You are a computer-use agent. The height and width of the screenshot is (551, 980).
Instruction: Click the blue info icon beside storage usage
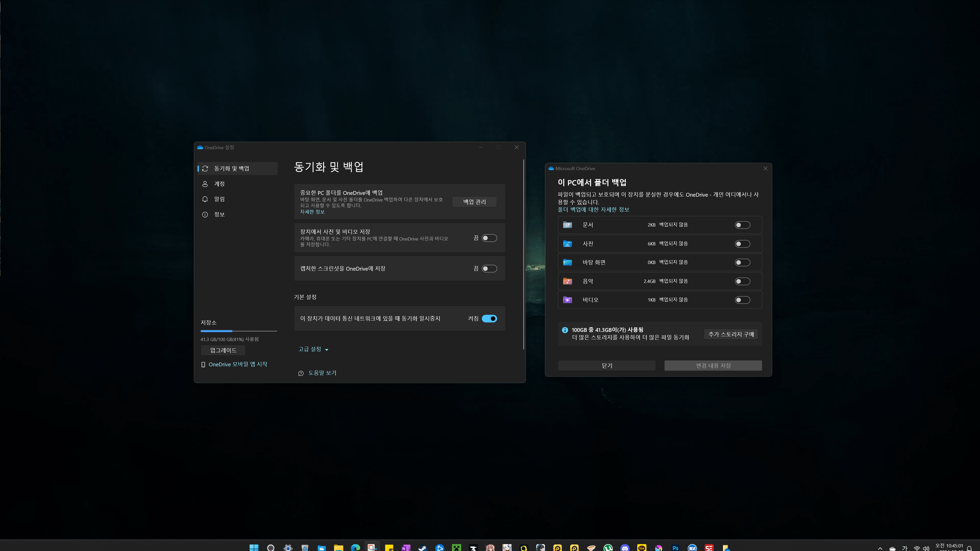(565, 330)
